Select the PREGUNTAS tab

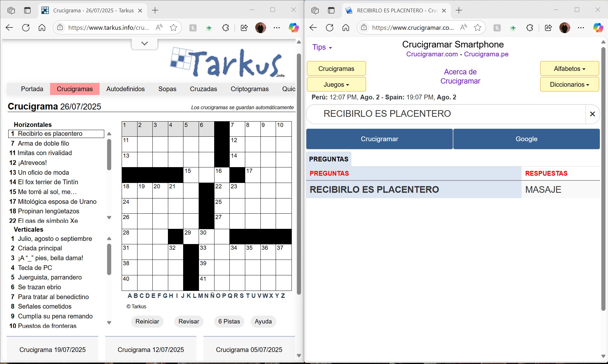point(329,159)
